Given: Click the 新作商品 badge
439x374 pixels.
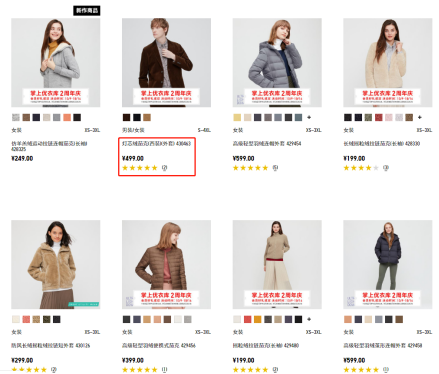Looking at the screenshot, I should click(87, 10).
